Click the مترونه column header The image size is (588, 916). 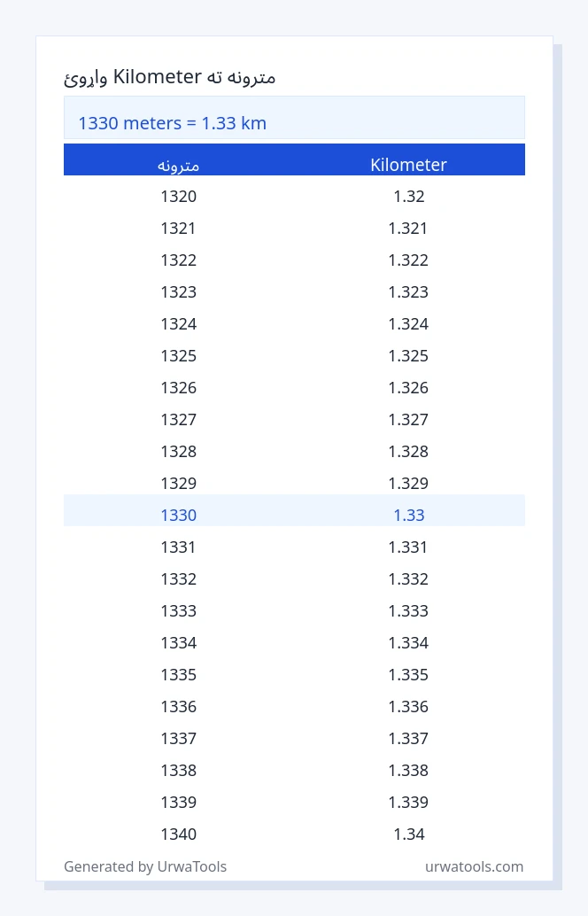[x=178, y=166]
